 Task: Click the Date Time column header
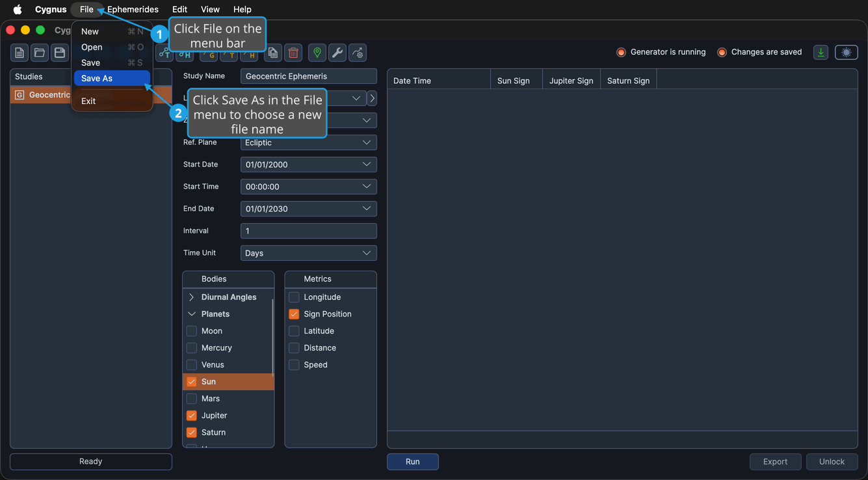[439, 81]
